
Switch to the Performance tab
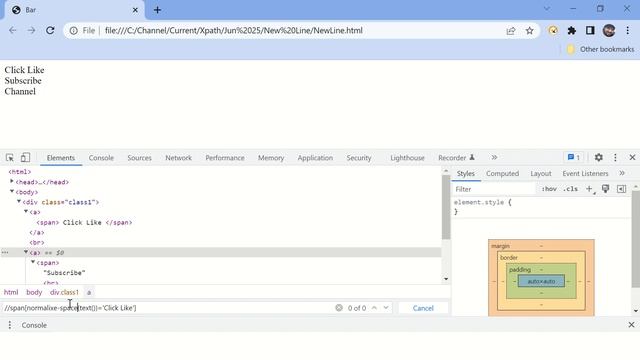click(225, 158)
